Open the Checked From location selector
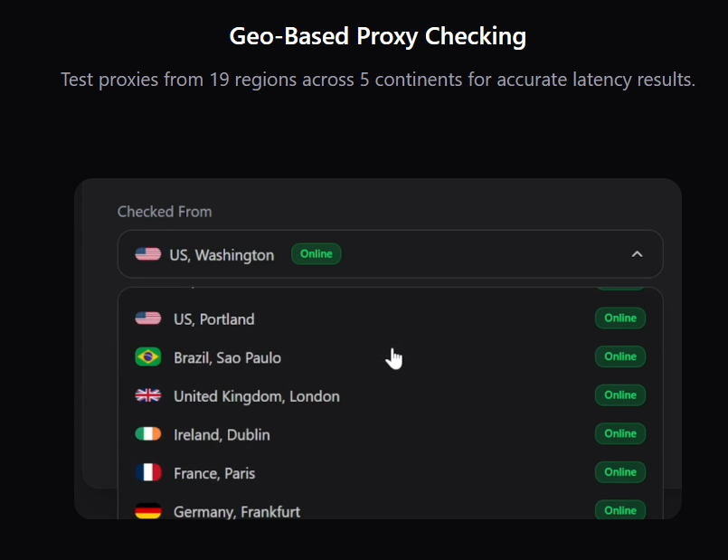The height and width of the screenshot is (560, 728). coord(390,254)
